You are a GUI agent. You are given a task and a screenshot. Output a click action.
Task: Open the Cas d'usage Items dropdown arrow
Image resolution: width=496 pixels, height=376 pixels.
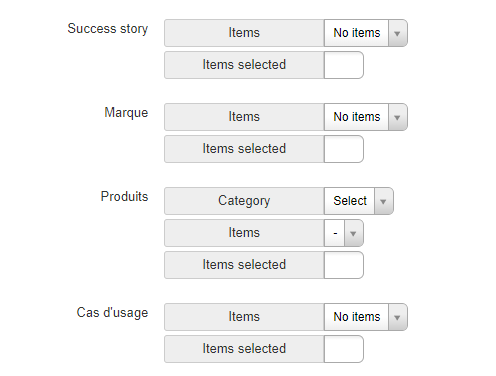[397, 317]
